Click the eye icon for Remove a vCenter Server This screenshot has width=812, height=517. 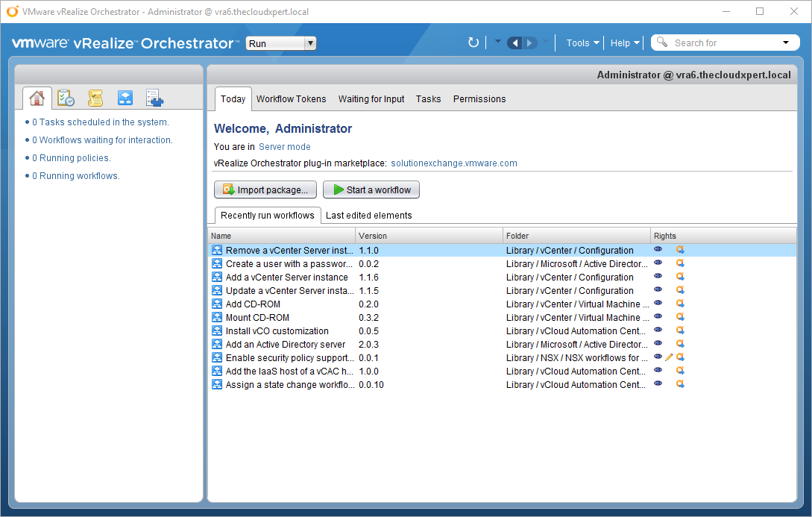658,250
